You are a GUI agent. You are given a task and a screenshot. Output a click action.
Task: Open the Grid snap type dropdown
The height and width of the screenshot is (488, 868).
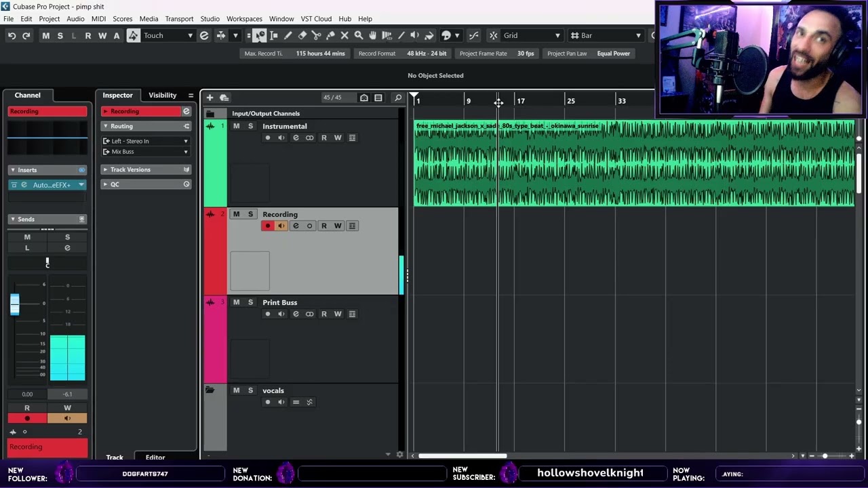(532, 35)
